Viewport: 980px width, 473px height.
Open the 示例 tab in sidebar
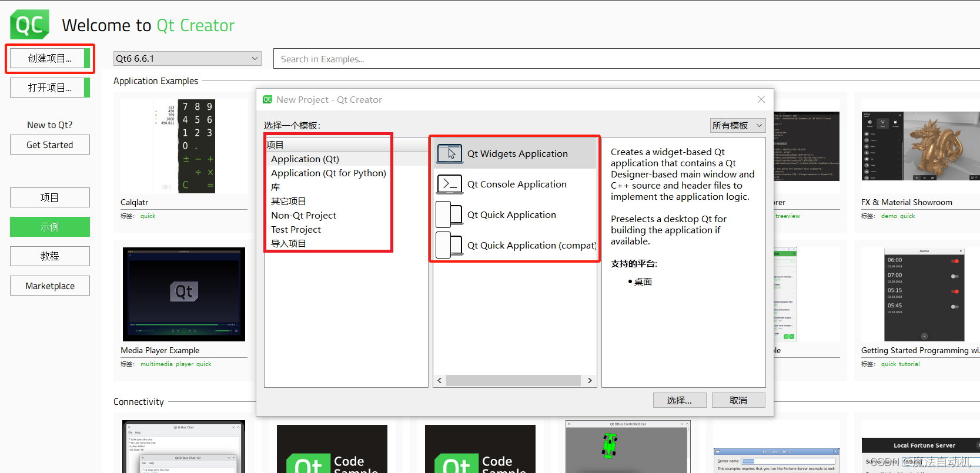(x=50, y=227)
